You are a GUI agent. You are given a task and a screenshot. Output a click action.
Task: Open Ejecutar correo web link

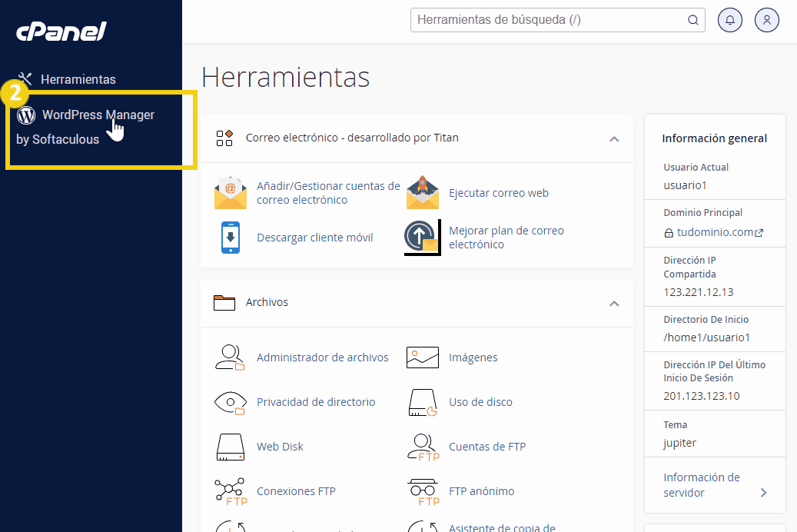[499, 193]
